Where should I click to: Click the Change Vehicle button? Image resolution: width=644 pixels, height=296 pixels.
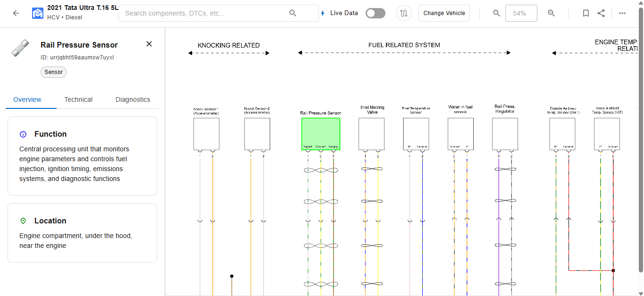click(x=444, y=13)
